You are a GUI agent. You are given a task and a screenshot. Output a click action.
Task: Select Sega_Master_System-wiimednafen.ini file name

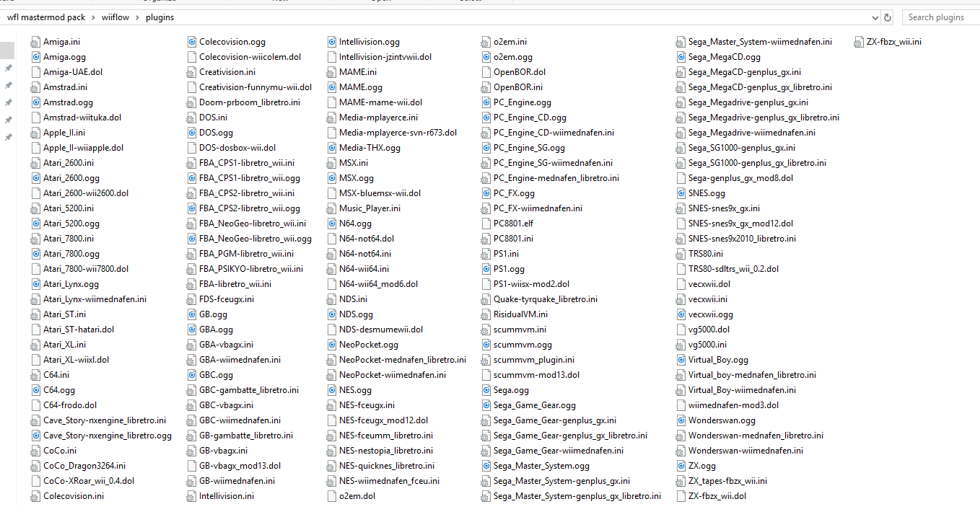tap(760, 42)
